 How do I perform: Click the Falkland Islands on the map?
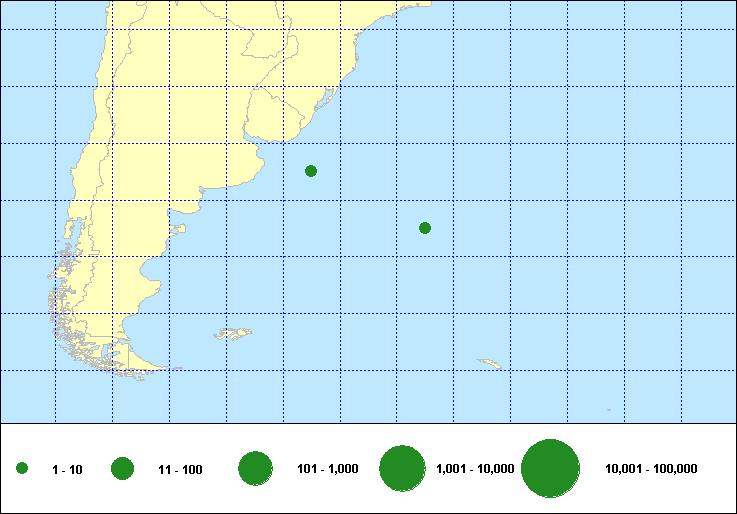point(234,334)
